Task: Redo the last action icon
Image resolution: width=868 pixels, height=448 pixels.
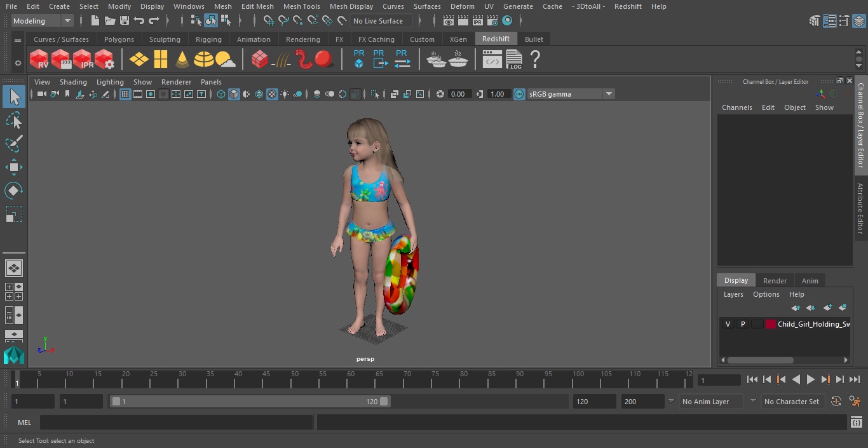Action: 154,21
